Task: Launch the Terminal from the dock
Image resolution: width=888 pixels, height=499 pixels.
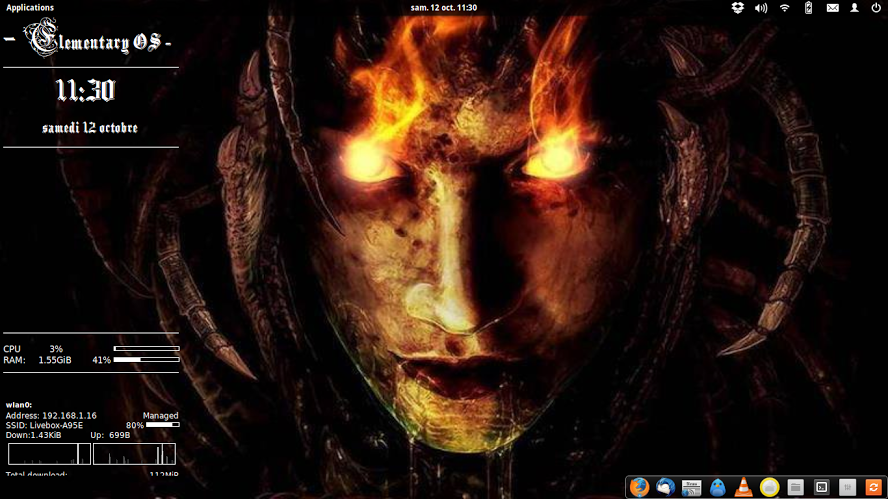Action: coord(822,487)
